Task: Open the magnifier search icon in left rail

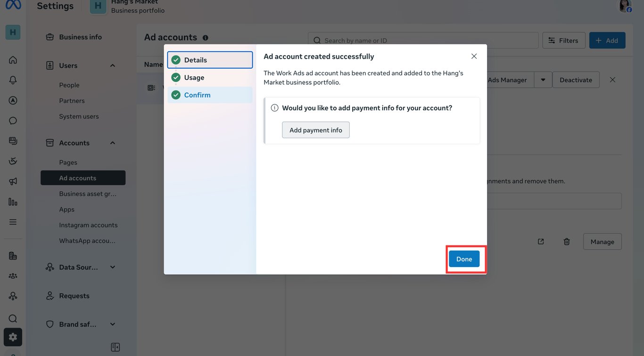Action: tap(13, 318)
